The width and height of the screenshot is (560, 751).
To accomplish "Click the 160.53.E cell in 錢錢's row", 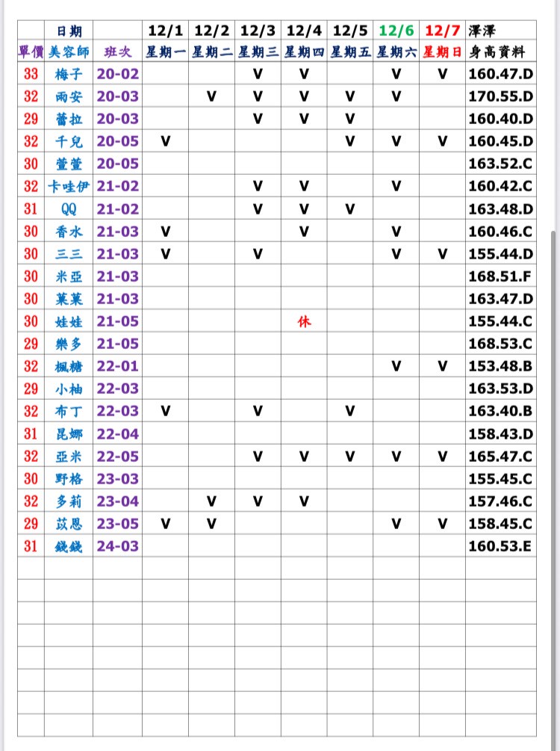I will 500,546.
